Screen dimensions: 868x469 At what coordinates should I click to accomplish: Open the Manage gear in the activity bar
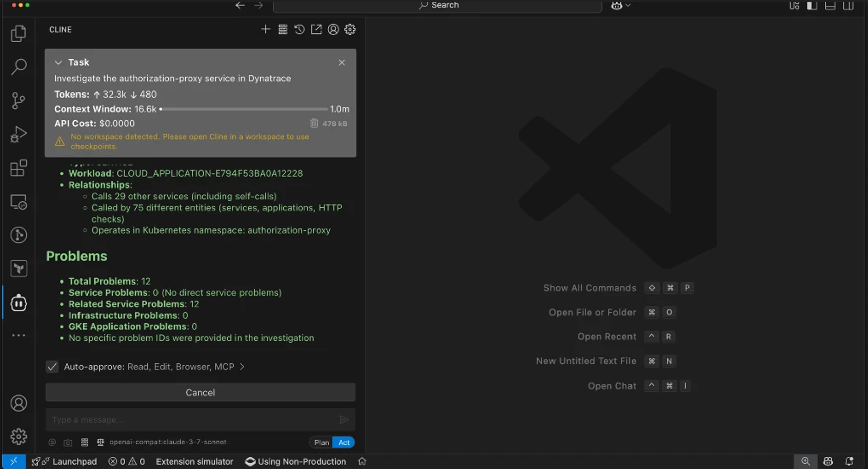(19, 436)
